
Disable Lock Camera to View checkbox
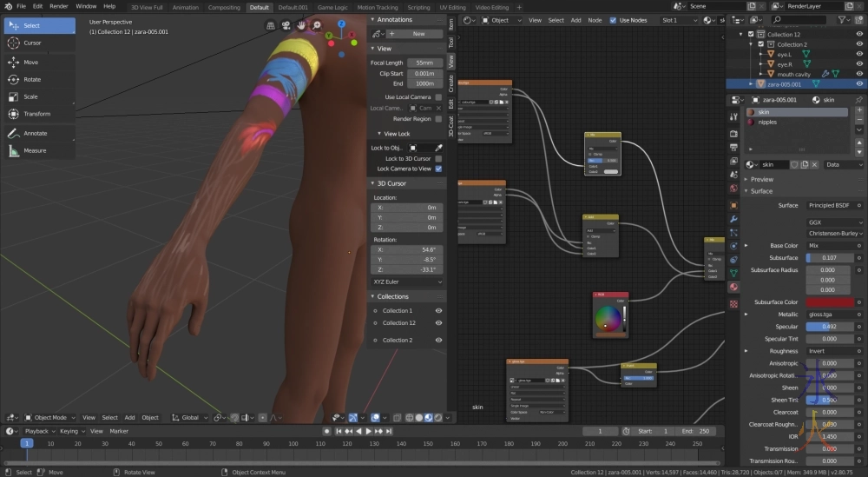438,169
